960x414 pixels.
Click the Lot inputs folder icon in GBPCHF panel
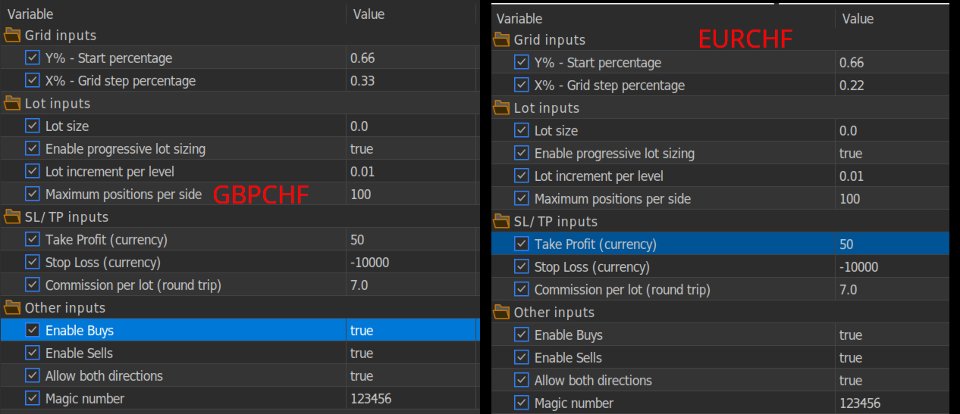tap(12, 104)
